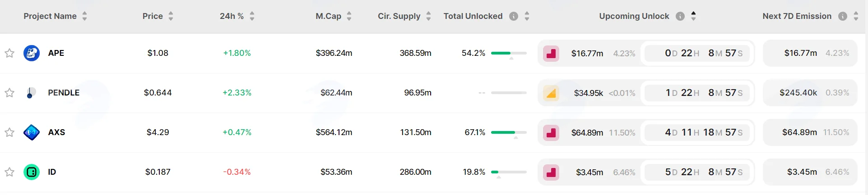
Task: Open the PENDLE project name link
Action: click(x=64, y=93)
